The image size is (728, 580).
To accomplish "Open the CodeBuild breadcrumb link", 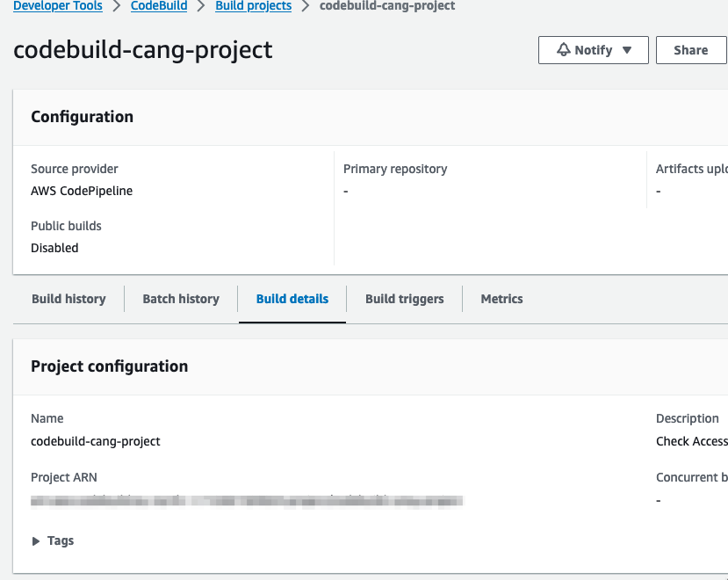I will (159, 6).
